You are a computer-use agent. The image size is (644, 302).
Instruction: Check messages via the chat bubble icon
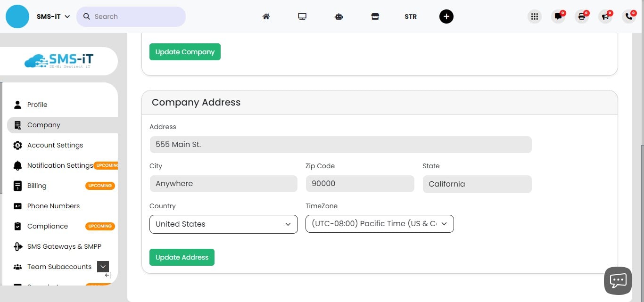point(558,16)
